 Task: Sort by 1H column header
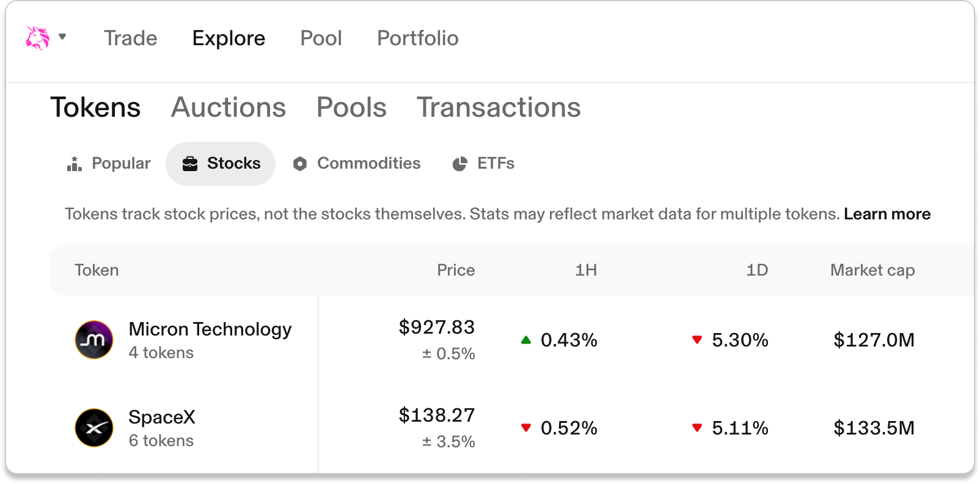pos(586,270)
